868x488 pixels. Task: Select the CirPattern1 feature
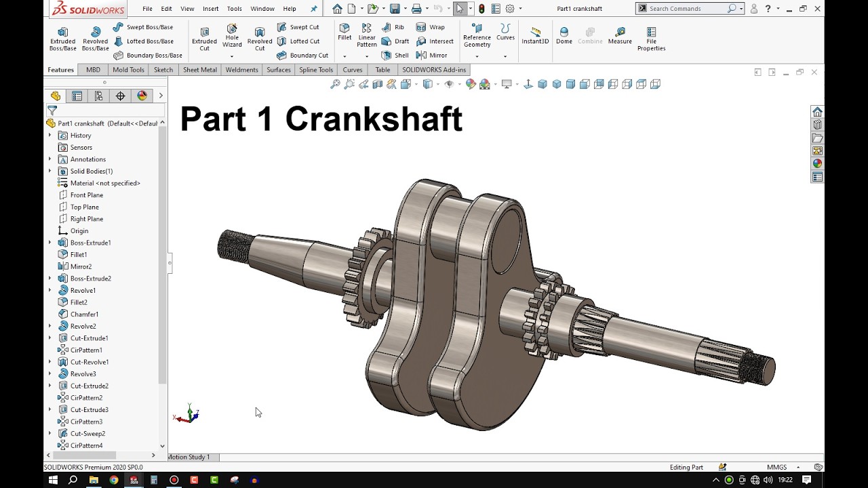pos(80,350)
